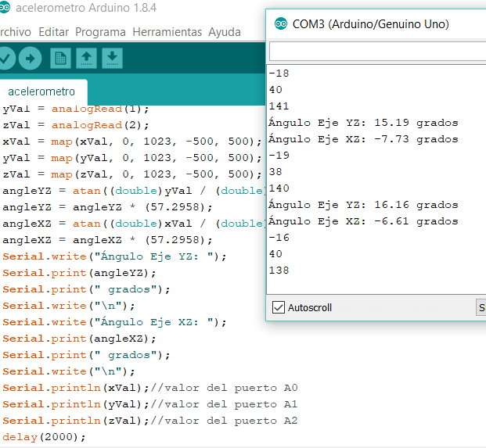The image size is (486, 448).
Task: Click the line 'Ángulo Eje YZ: 16.16 grados'
Action: pyautogui.click(x=363, y=205)
